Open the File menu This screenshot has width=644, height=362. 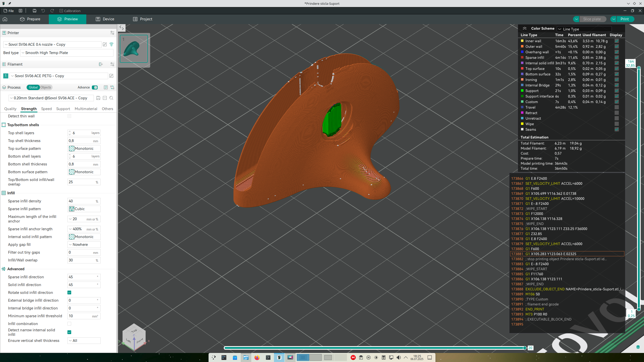9,11
